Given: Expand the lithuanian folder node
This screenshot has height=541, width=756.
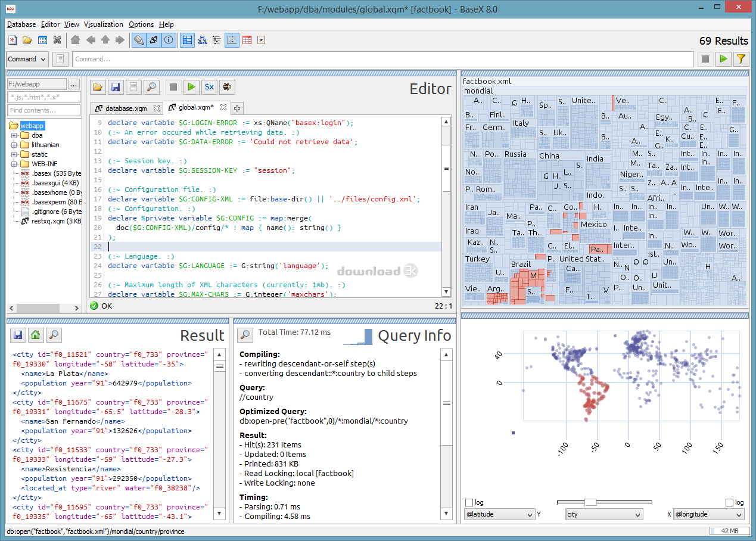Looking at the screenshot, I should (14, 145).
